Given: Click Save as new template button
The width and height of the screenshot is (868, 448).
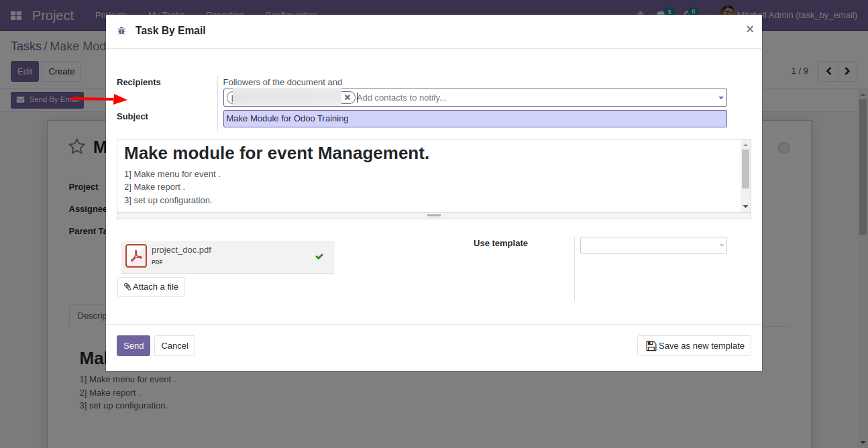Looking at the screenshot, I should [694, 346].
